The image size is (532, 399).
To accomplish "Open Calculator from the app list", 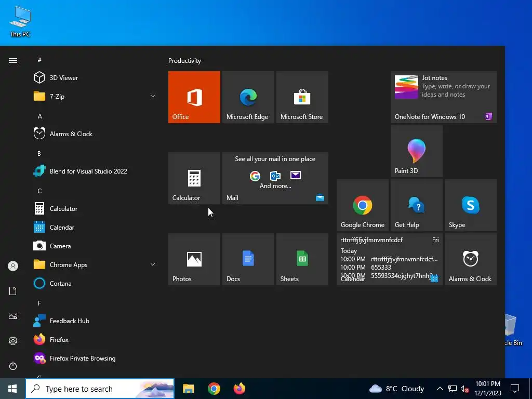I will pos(95,209).
